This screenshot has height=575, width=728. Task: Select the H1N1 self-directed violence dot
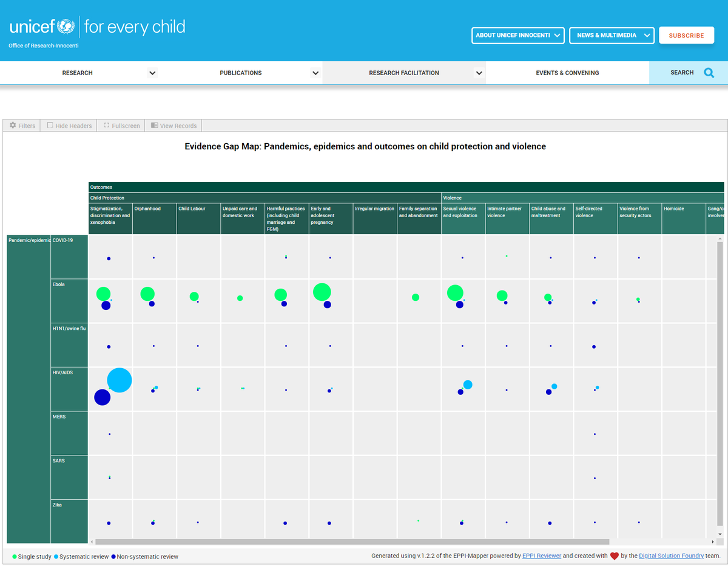tap(594, 346)
